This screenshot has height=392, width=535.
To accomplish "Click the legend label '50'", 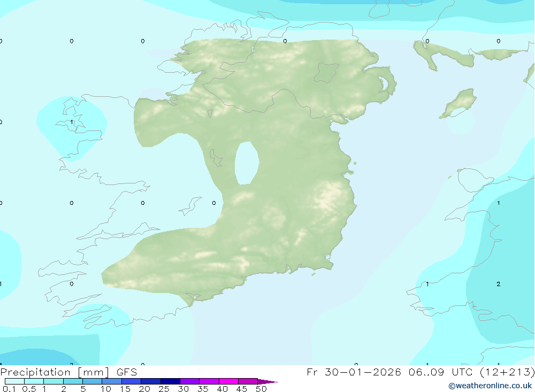I will (x=262, y=389).
